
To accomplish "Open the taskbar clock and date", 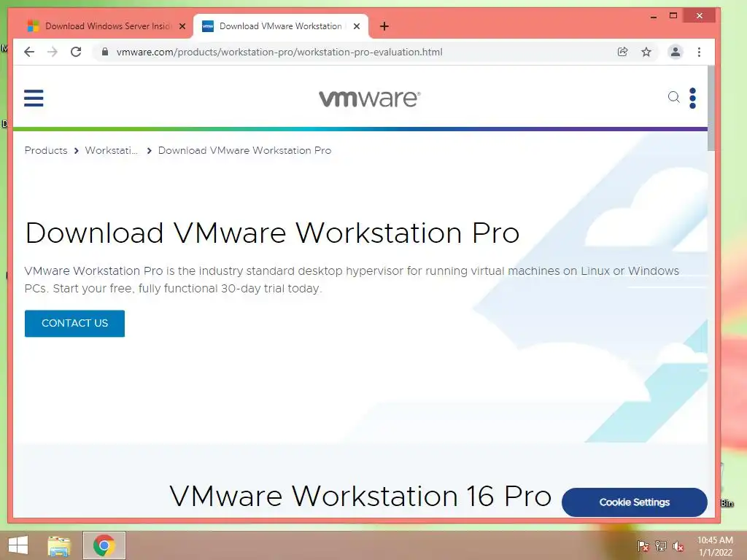I will [715, 546].
